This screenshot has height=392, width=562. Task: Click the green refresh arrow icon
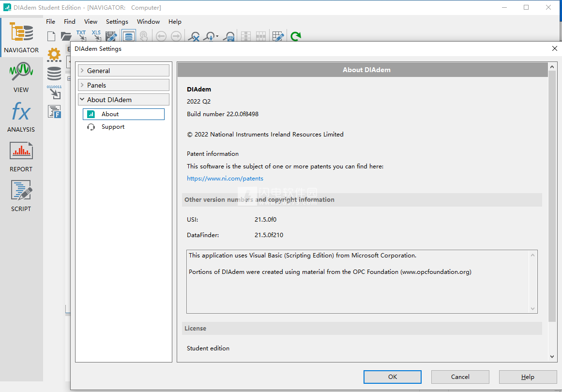point(296,36)
